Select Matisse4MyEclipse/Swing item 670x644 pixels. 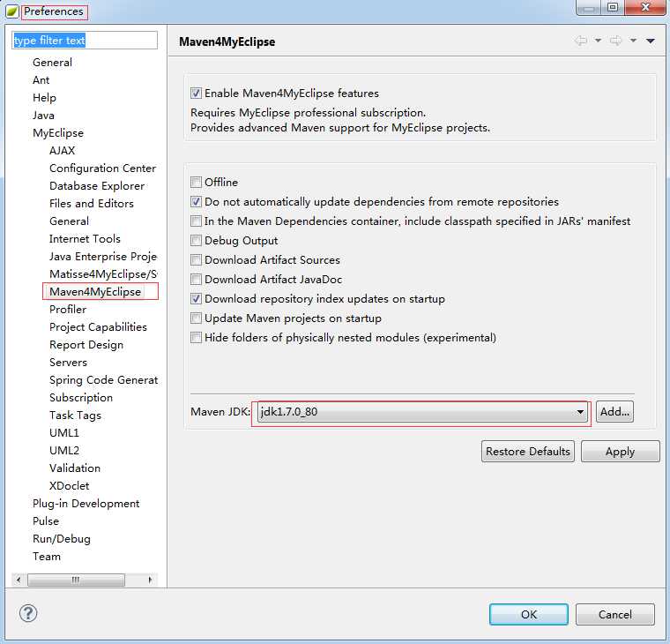tap(103, 274)
